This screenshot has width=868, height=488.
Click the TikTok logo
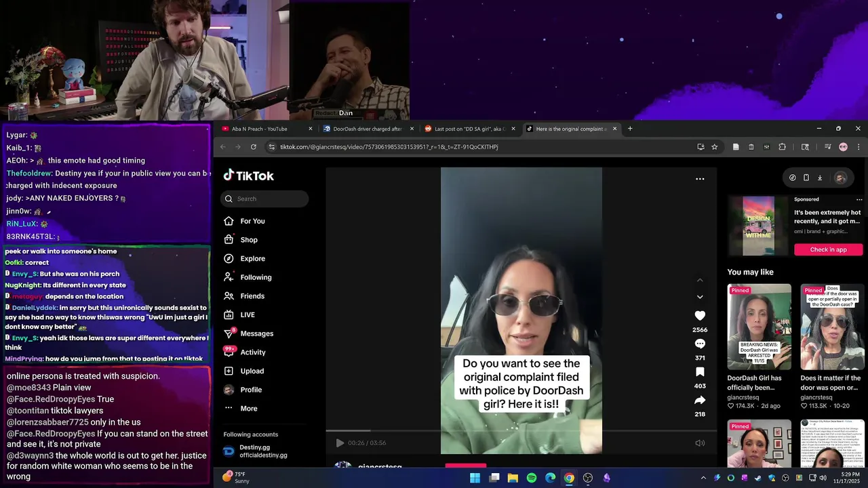point(248,176)
